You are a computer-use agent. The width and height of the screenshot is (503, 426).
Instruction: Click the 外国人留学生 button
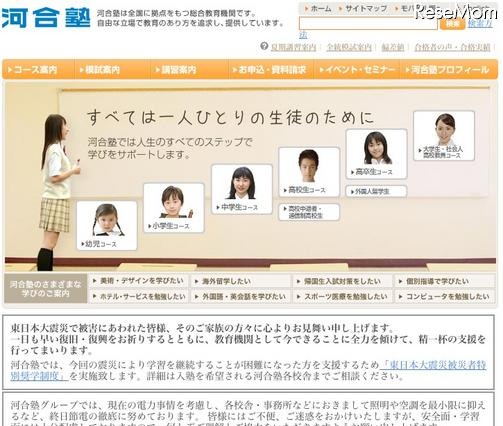[x=376, y=191]
